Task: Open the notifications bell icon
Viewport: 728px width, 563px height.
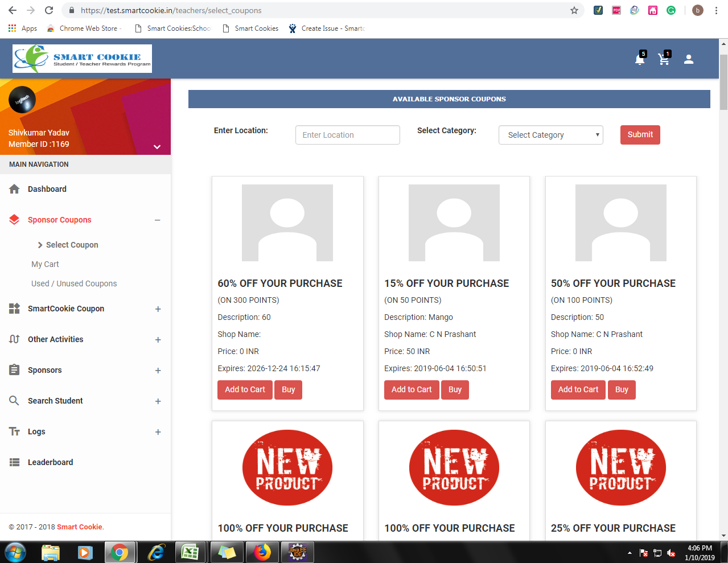Action: pyautogui.click(x=640, y=59)
